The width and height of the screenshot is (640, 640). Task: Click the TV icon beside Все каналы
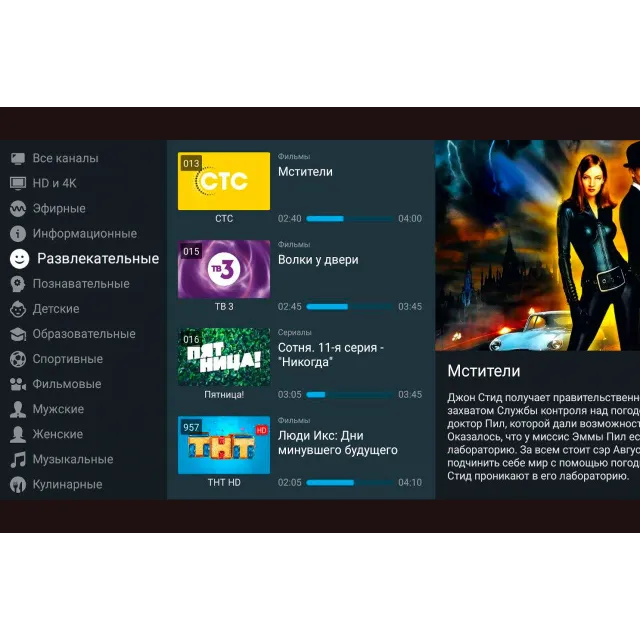(18, 158)
